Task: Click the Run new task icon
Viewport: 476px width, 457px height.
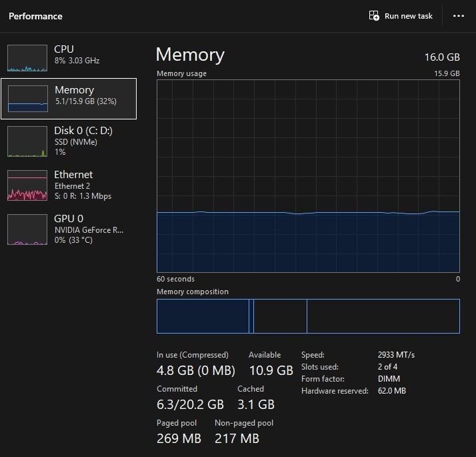Action: [374, 16]
